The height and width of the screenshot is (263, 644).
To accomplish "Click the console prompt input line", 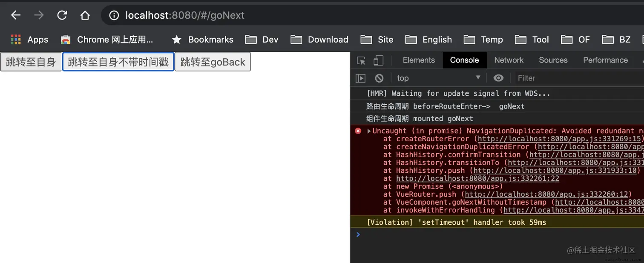I will 497,234.
